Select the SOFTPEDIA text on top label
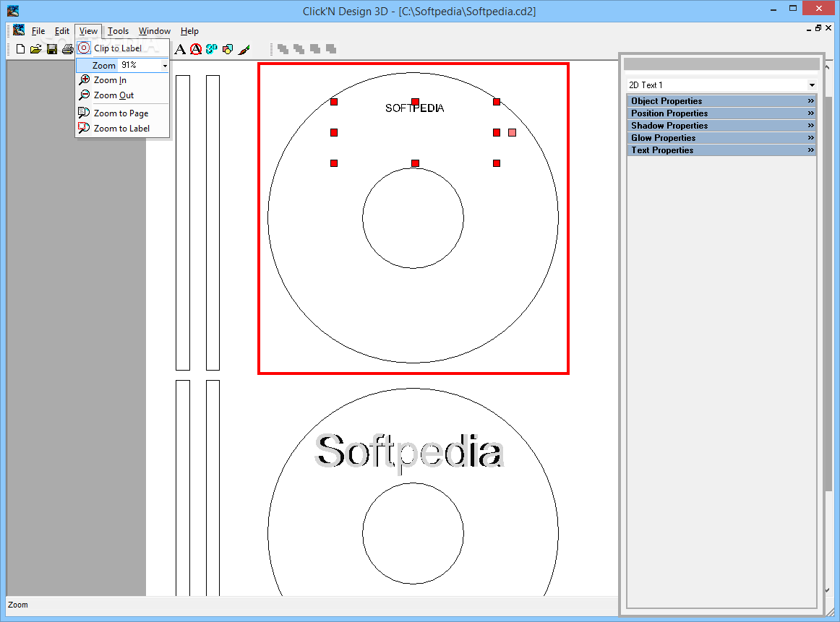The height and width of the screenshot is (622, 840). click(415, 108)
